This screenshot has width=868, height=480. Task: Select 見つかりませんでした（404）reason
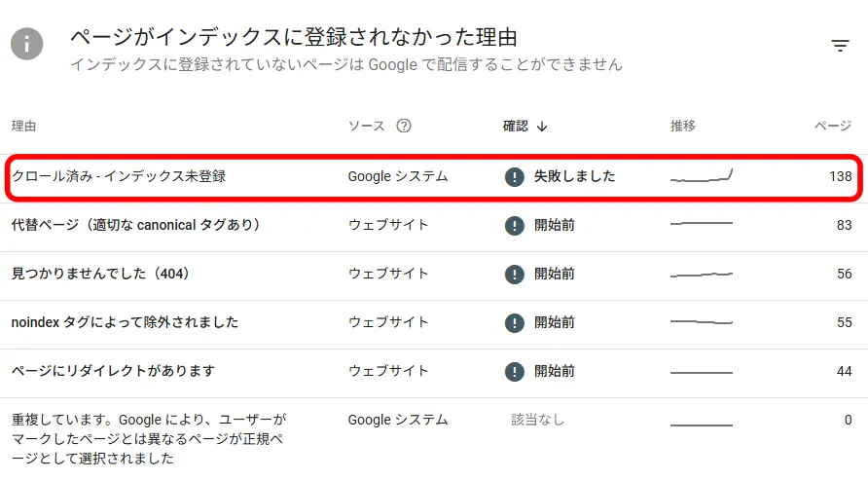[x=100, y=274]
